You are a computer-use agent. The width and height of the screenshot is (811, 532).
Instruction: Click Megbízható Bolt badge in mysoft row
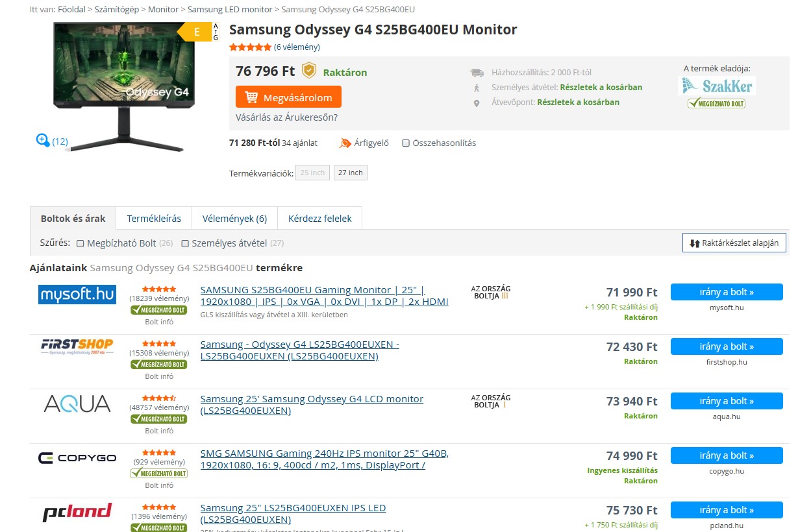click(159, 310)
